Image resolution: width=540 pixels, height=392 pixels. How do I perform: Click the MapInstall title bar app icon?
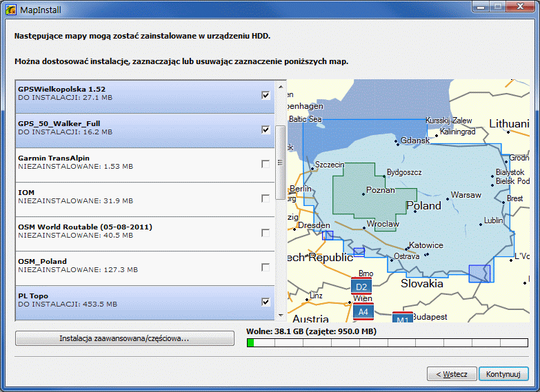[x=11, y=10]
